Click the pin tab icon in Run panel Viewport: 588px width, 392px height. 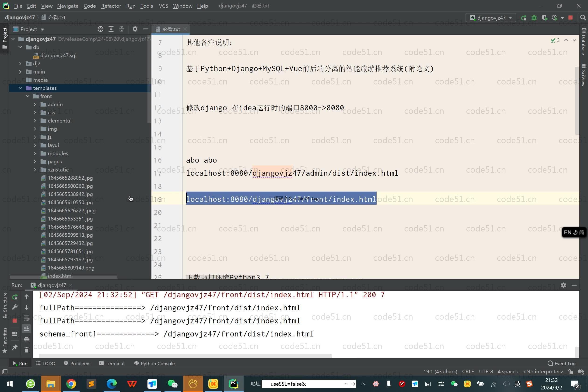coord(15,347)
